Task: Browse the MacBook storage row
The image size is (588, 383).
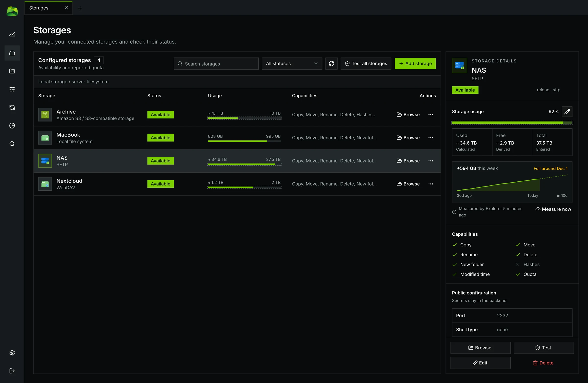Action: coord(408,138)
